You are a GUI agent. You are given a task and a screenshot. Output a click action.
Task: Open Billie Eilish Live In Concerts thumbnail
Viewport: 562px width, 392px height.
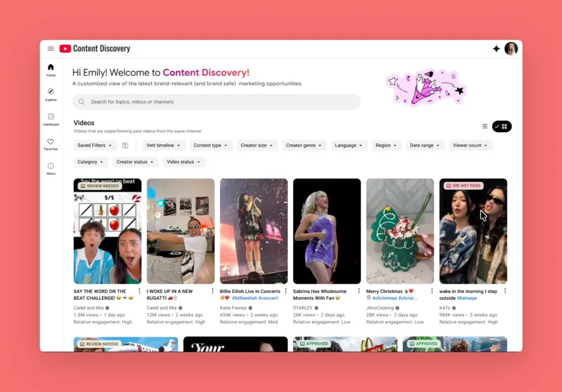[x=254, y=231]
